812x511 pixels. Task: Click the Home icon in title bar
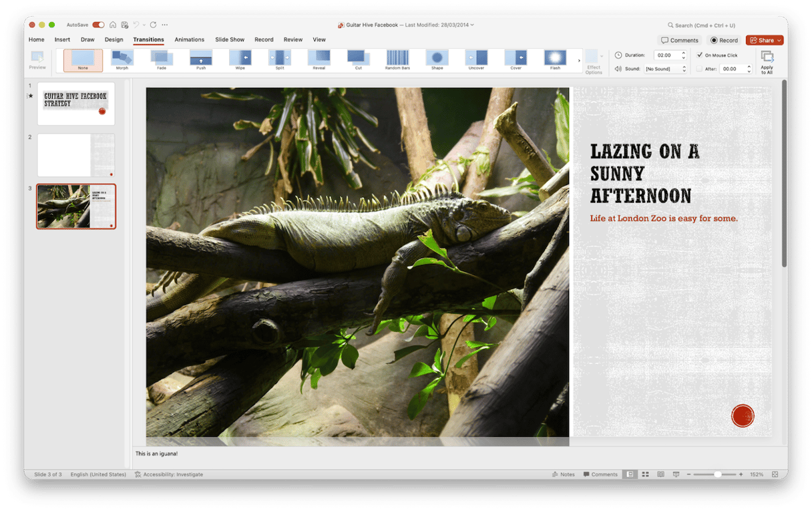(113, 25)
